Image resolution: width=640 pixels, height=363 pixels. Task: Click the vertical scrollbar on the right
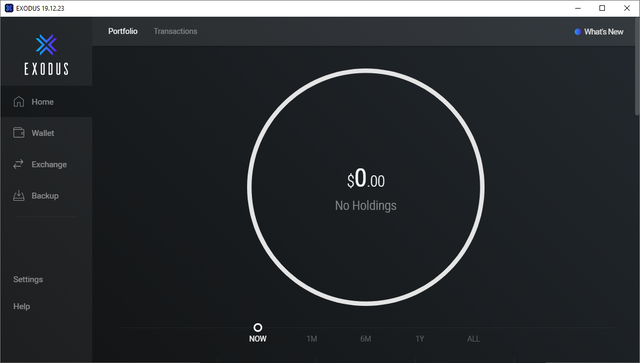point(637,67)
